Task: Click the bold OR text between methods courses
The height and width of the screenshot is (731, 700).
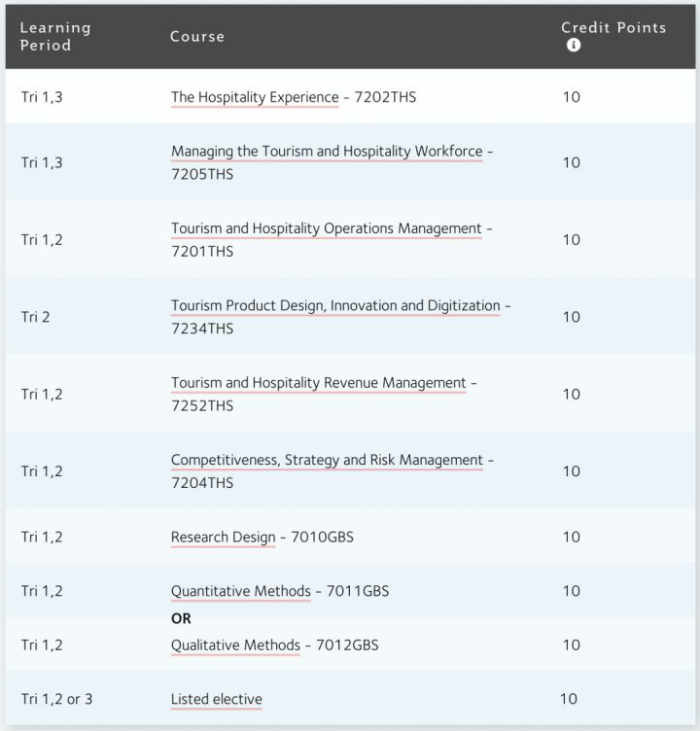Action: [181, 618]
